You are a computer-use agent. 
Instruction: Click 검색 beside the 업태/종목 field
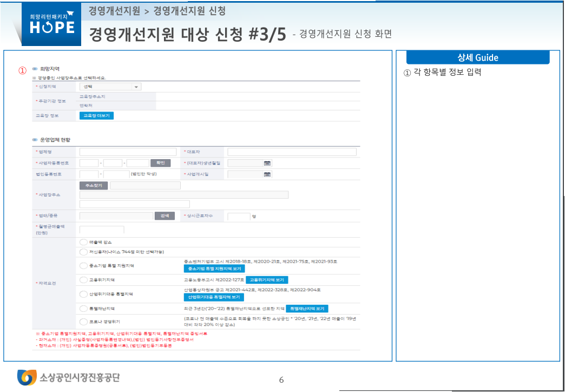166,215
